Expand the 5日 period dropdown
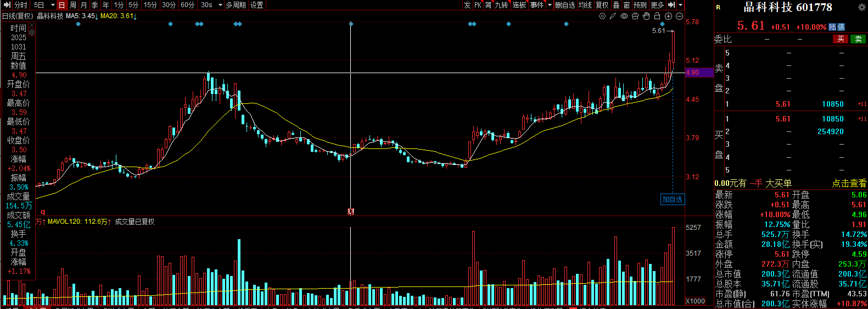 53,5
